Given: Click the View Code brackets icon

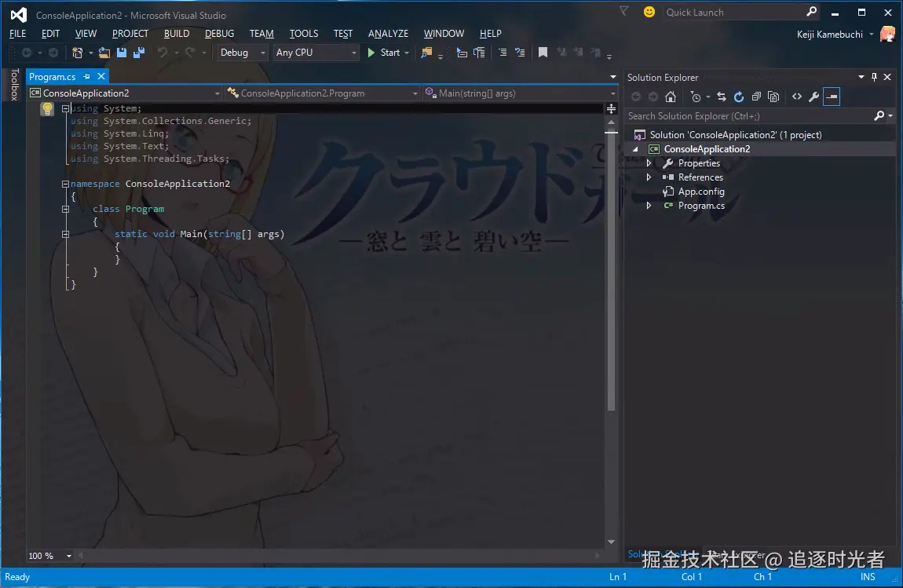Looking at the screenshot, I should coord(797,97).
